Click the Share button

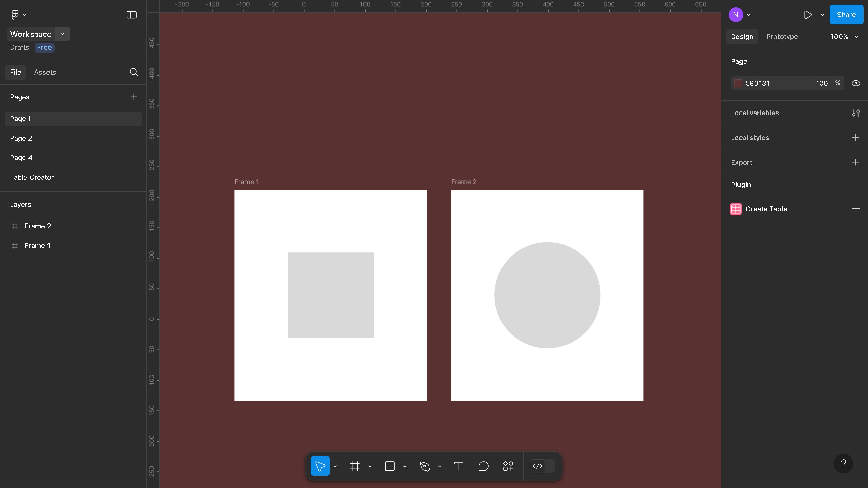pos(846,15)
